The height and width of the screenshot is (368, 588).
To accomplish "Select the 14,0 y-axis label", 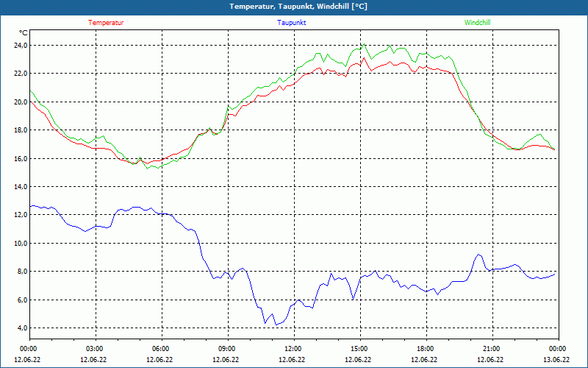I will (x=21, y=187).
